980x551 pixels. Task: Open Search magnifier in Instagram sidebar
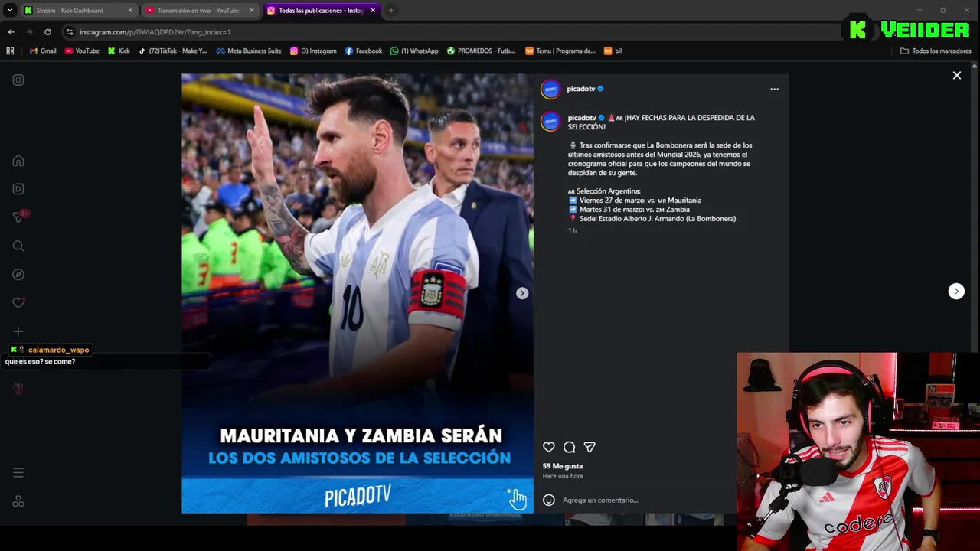click(x=18, y=246)
